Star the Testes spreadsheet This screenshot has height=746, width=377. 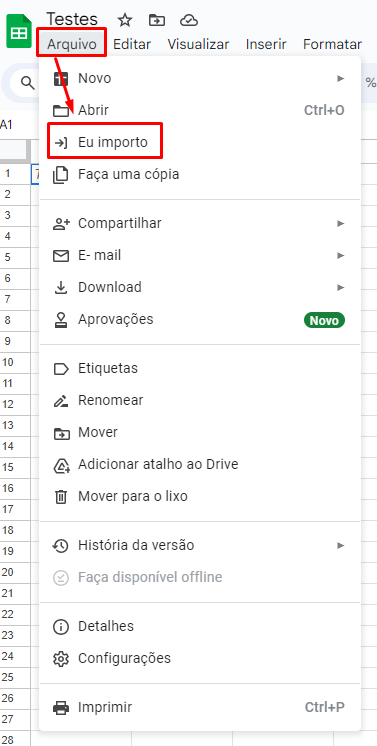pos(125,20)
